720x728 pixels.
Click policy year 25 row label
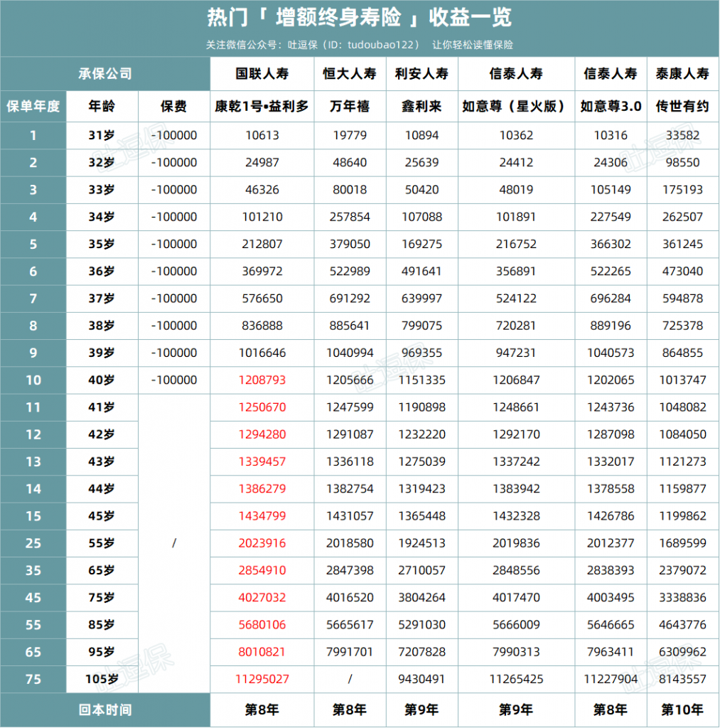33,543
